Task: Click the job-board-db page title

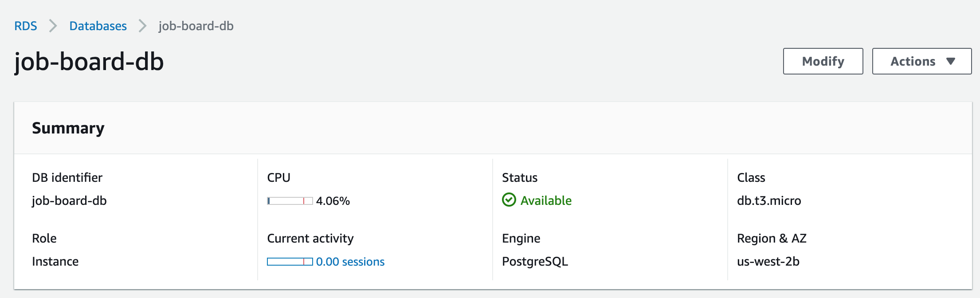Action: 89,62
